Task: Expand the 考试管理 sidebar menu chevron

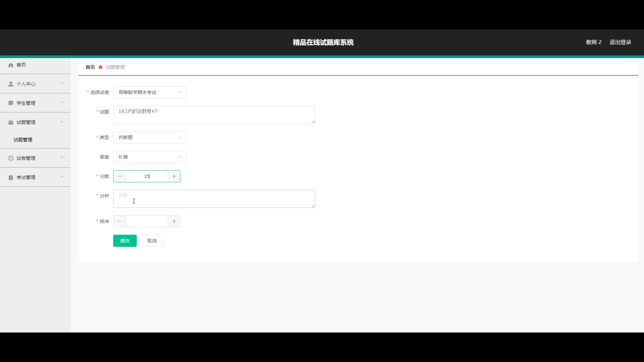Action: tap(62, 177)
